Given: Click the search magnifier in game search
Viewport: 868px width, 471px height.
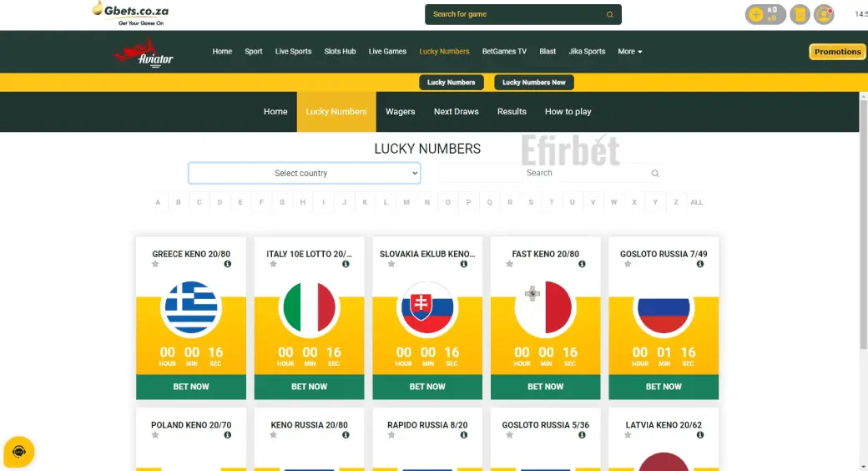Looking at the screenshot, I should pos(609,14).
